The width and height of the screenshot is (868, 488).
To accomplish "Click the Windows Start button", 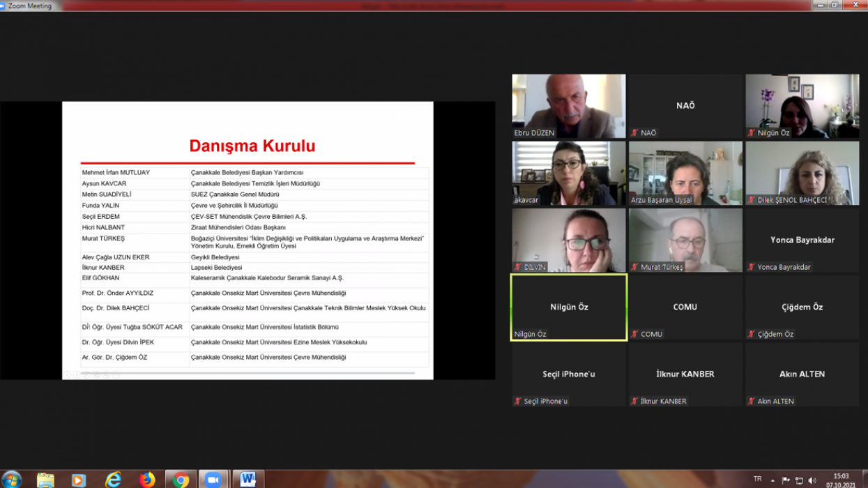I will (x=12, y=480).
